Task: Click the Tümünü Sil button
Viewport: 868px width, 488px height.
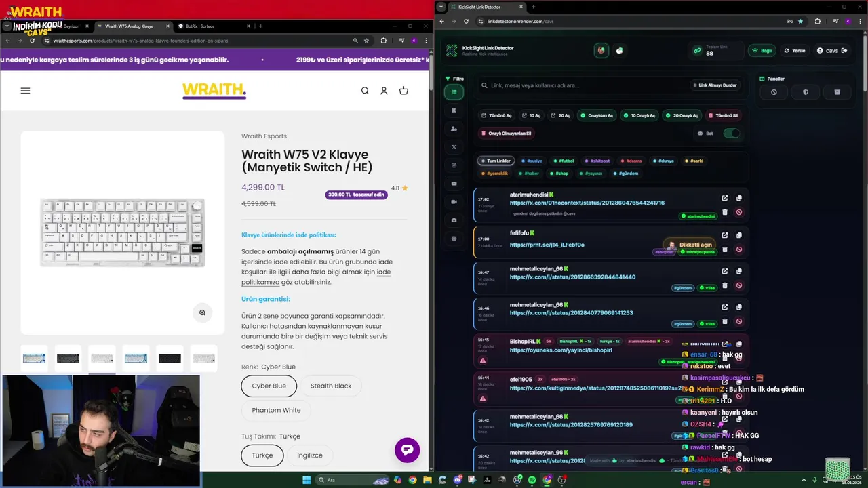Action: (723, 115)
